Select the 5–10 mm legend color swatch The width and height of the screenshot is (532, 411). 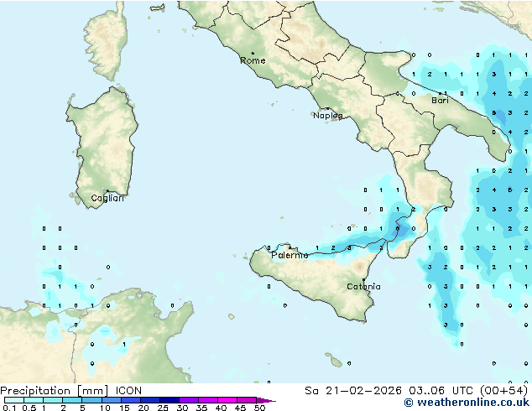(91, 400)
